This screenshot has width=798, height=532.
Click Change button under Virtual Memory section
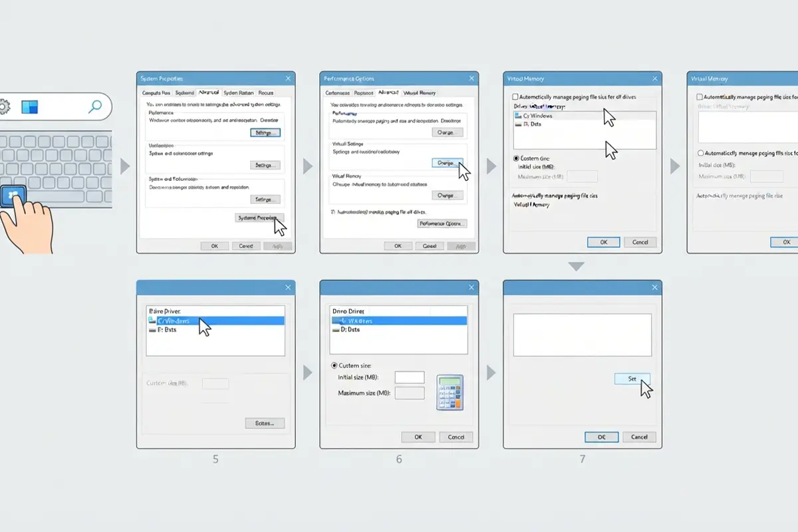click(447, 196)
